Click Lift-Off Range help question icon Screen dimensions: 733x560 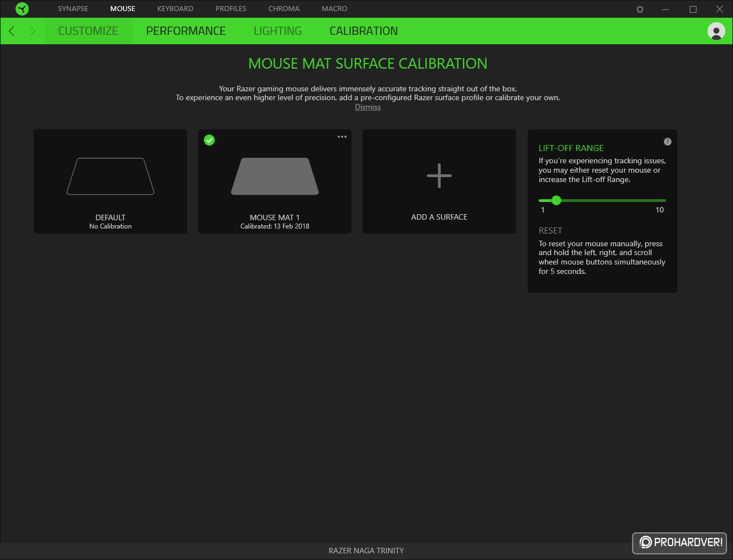[x=668, y=142]
